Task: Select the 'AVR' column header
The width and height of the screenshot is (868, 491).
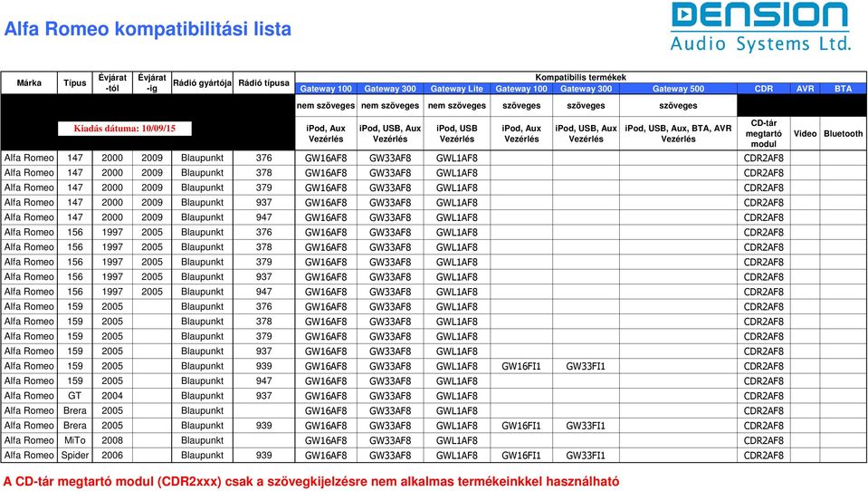Action: click(x=805, y=89)
